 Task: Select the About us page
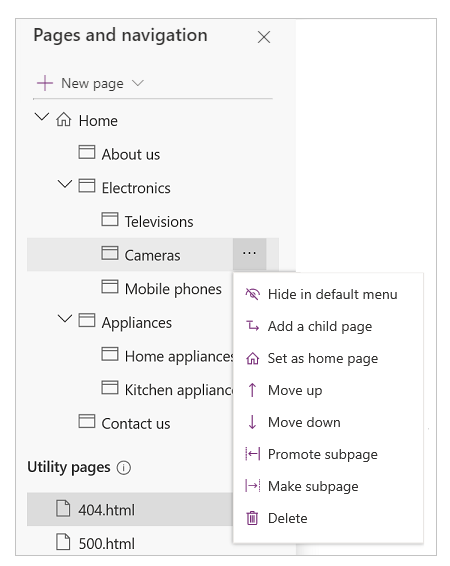pos(131,154)
